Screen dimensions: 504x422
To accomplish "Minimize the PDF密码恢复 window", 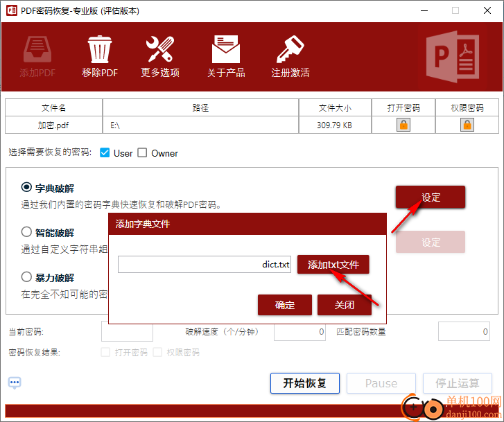I will 424,10.
